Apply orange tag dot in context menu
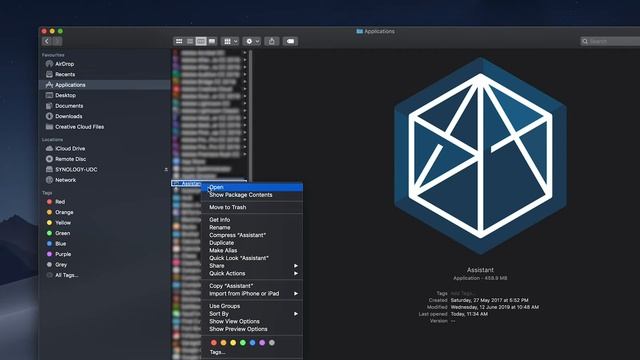Screen dimensions: 640x360 (x=223, y=343)
